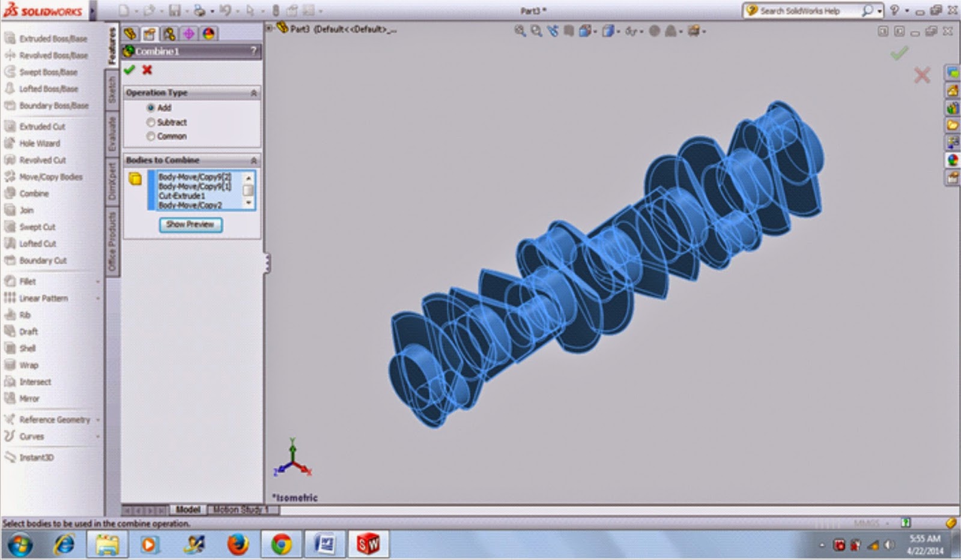Open the DisplayManager tab icon

click(208, 34)
